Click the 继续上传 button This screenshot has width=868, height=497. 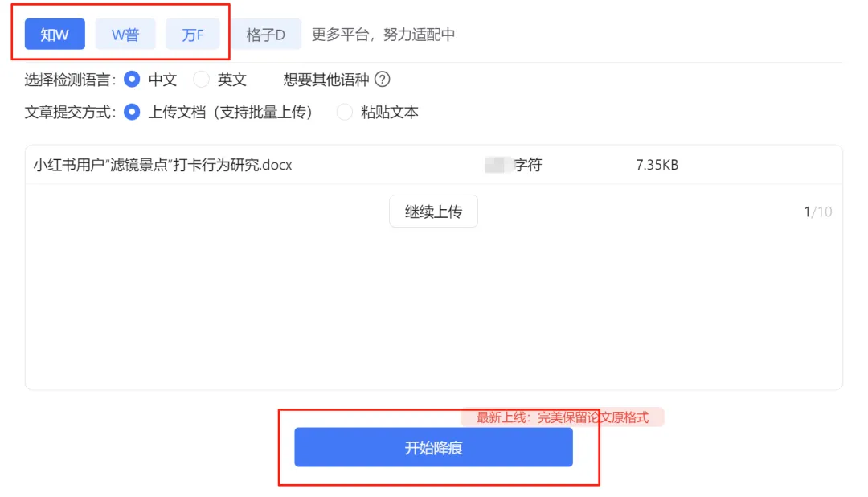pyautogui.click(x=433, y=211)
